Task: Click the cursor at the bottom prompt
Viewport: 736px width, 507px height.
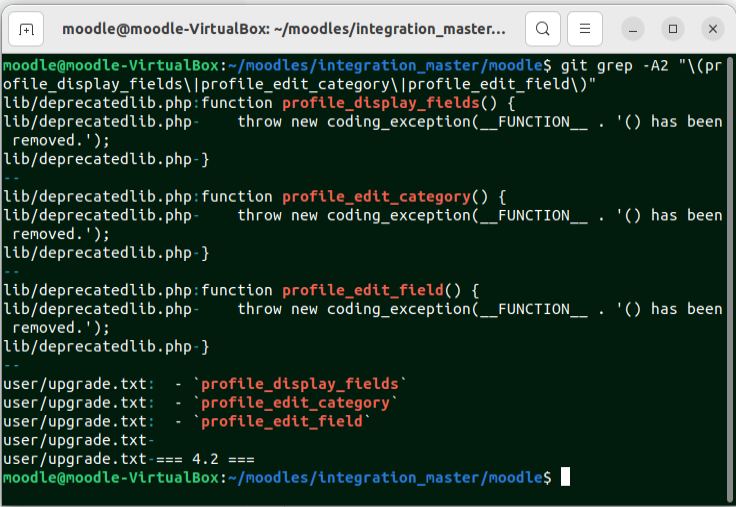Action: point(566,477)
